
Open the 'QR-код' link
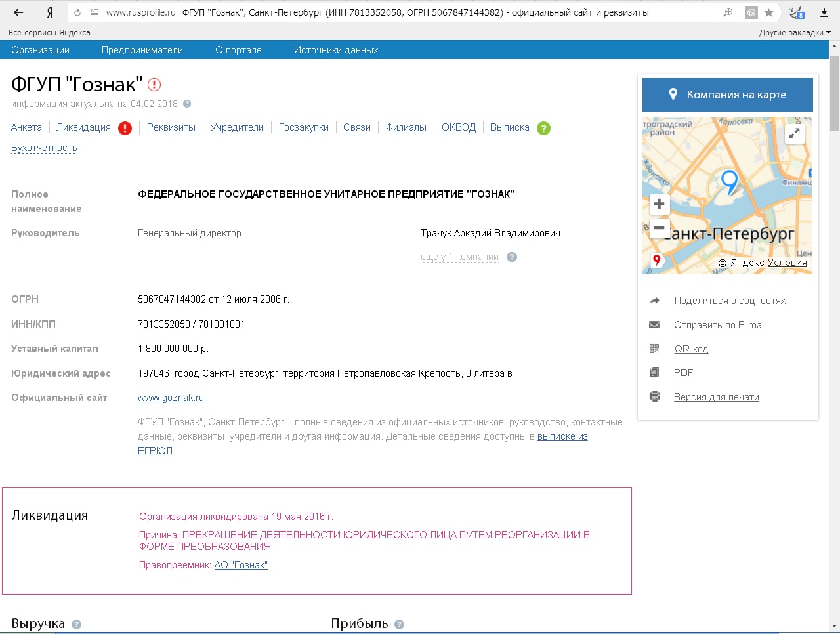(691, 349)
